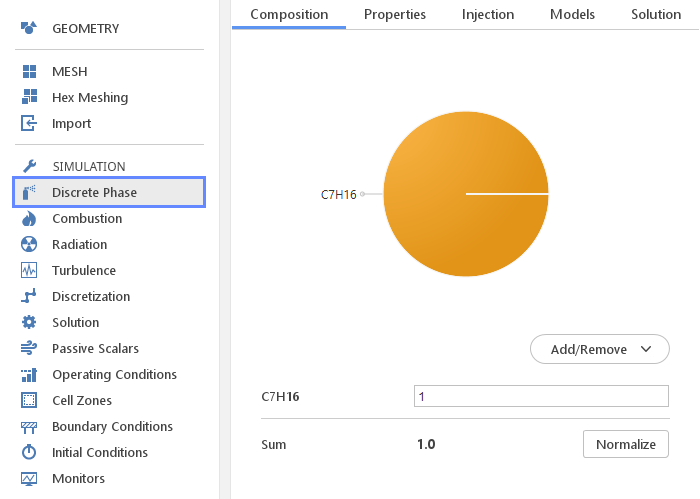This screenshot has width=700, height=499.
Task: Open Cell Zones settings
Action: (x=82, y=400)
